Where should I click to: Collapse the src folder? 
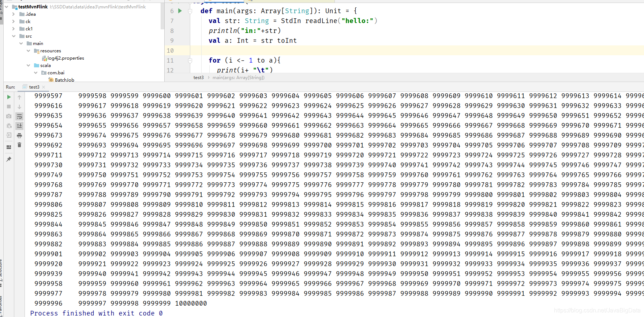(14, 36)
